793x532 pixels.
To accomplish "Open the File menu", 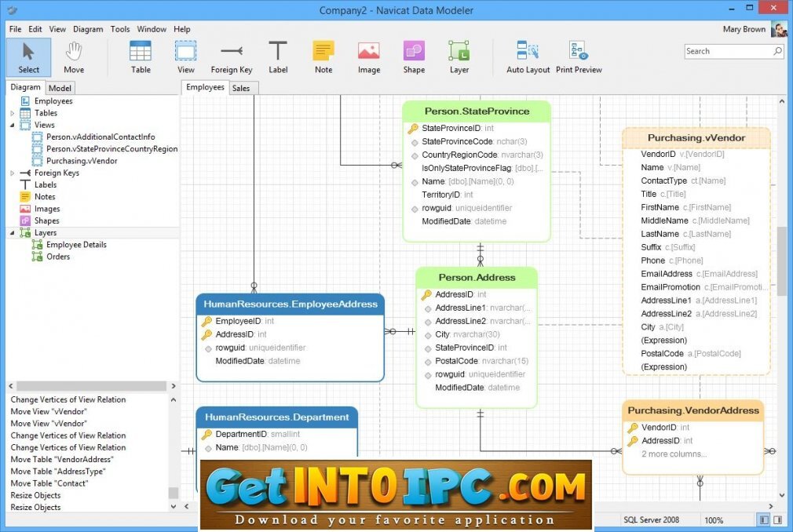I will pyautogui.click(x=15, y=29).
